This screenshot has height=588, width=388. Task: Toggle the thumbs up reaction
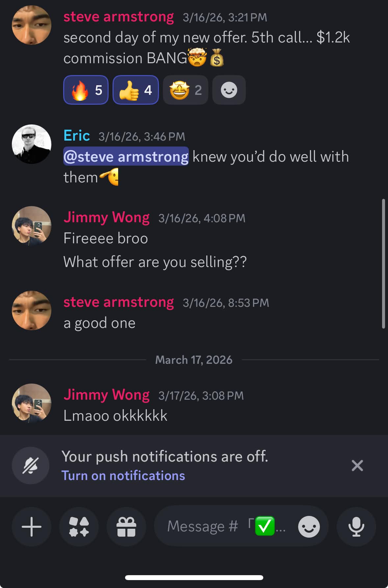point(136,90)
